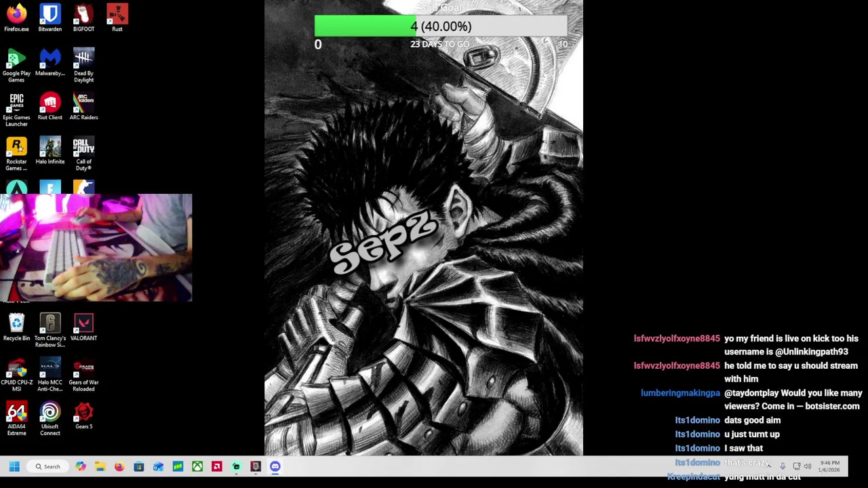Select the Ubisoft Connect icon
Viewport: 868px width, 488px height.
50,419
